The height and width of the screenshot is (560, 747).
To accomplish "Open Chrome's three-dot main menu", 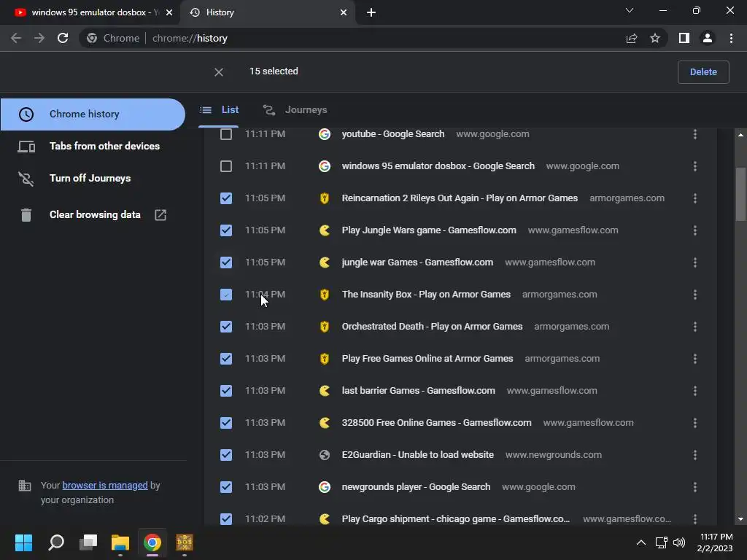I will click(x=731, y=38).
